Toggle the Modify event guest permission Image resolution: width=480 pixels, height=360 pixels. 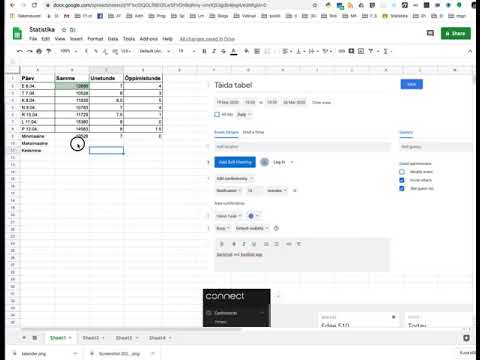402,172
